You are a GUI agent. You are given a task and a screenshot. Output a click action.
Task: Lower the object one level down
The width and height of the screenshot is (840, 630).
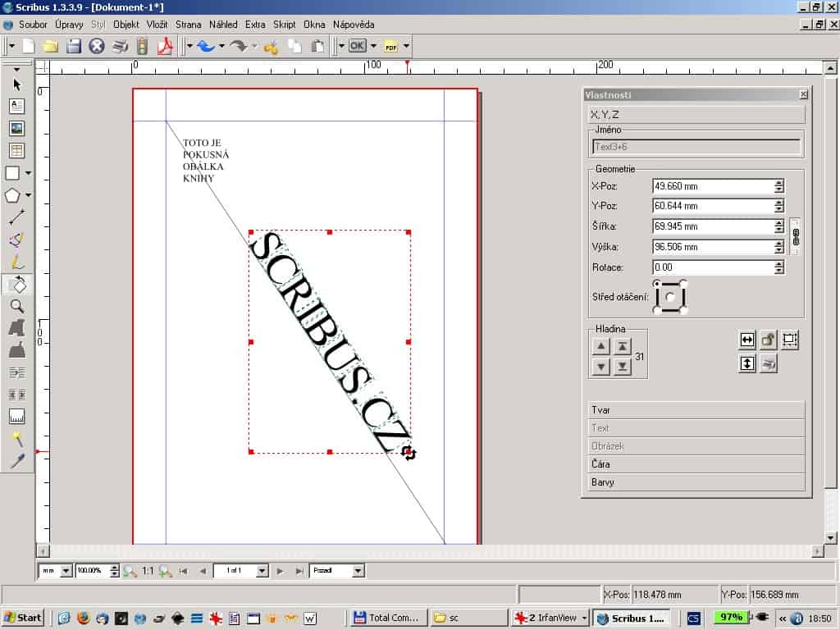(601, 367)
